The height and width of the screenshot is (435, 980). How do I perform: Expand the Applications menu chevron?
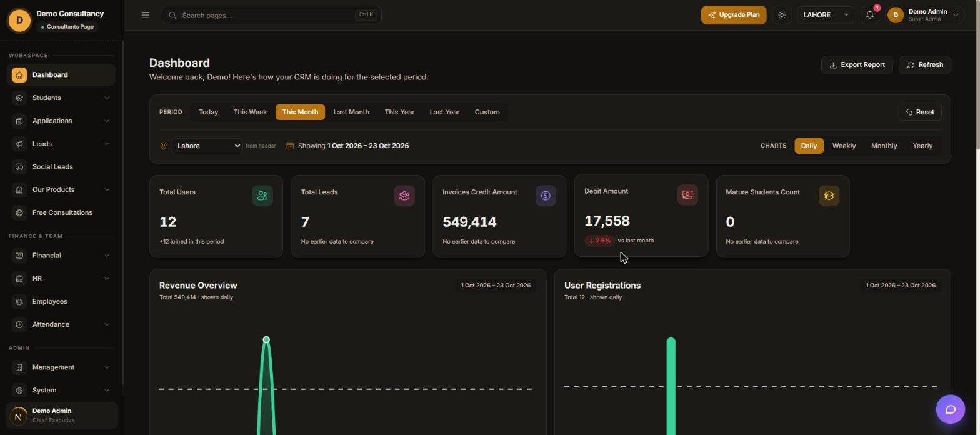[x=107, y=121]
